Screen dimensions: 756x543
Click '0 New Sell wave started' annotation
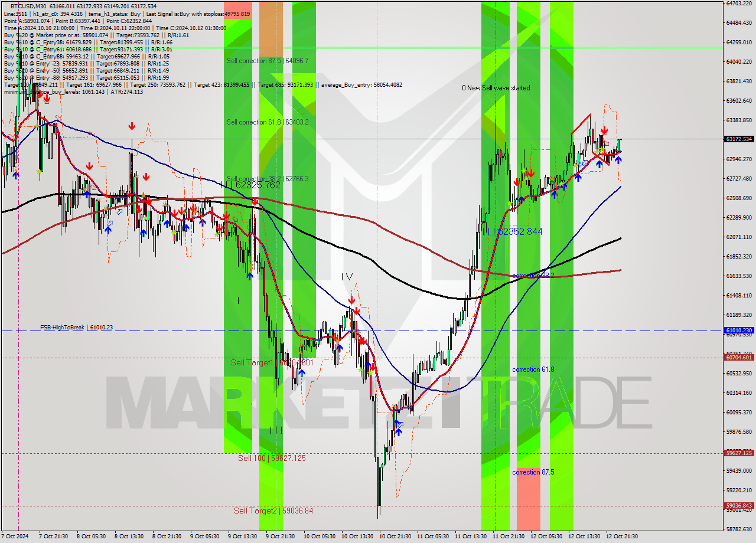[x=496, y=88]
